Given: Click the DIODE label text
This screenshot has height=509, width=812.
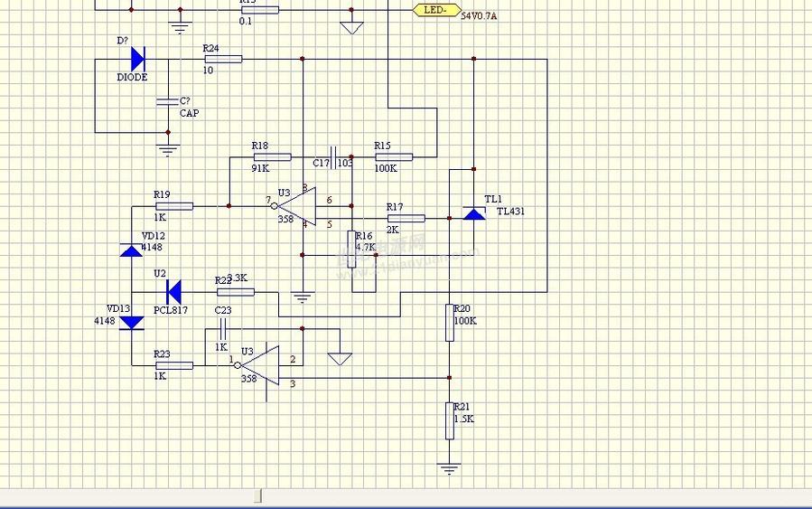Looking at the screenshot, I should tap(132, 77).
